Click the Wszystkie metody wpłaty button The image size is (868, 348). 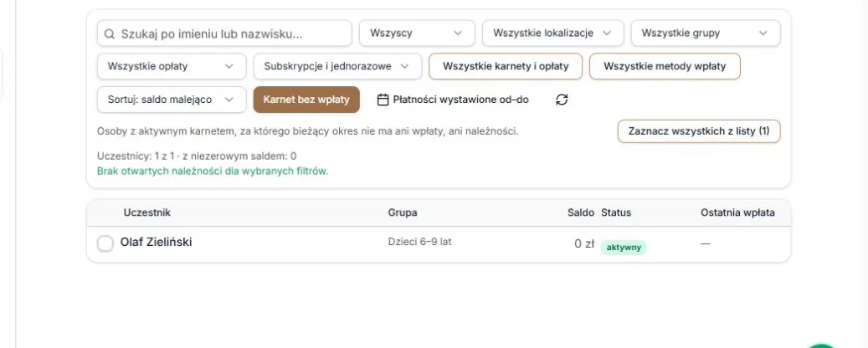(665, 66)
